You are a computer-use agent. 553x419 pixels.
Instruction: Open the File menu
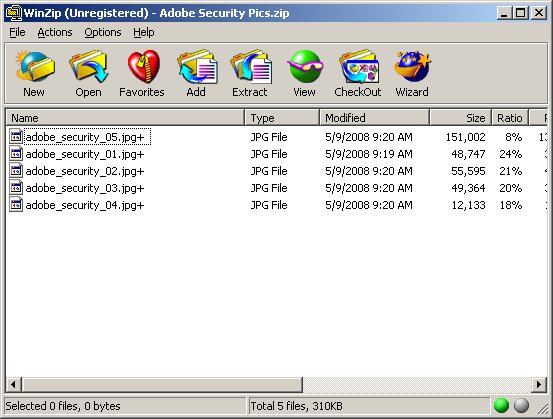click(17, 32)
